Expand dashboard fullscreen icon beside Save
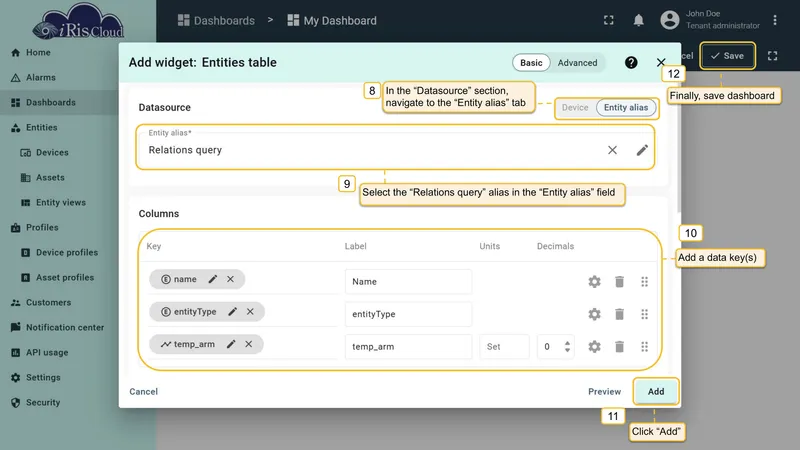This screenshot has height=450, width=800. (772, 56)
